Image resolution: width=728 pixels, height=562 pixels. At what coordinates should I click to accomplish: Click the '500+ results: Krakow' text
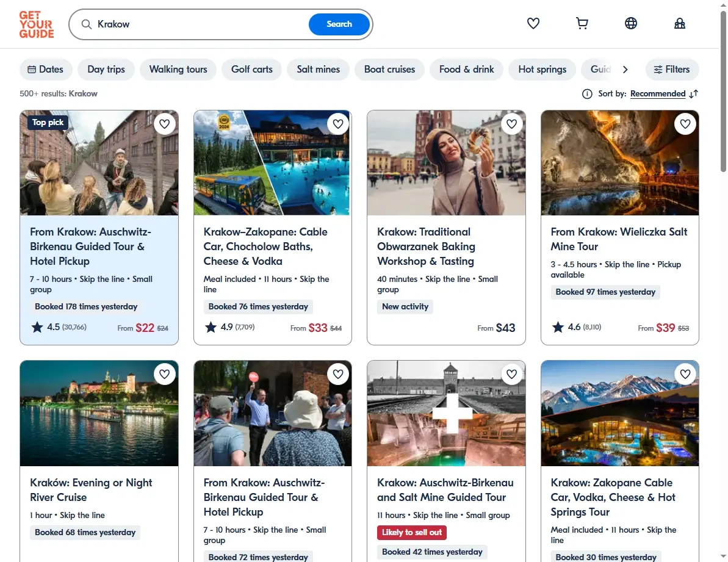59,94
